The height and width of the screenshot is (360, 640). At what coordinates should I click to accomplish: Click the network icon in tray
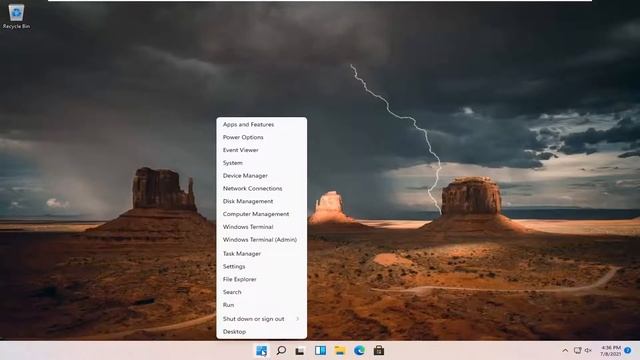[x=577, y=351]
